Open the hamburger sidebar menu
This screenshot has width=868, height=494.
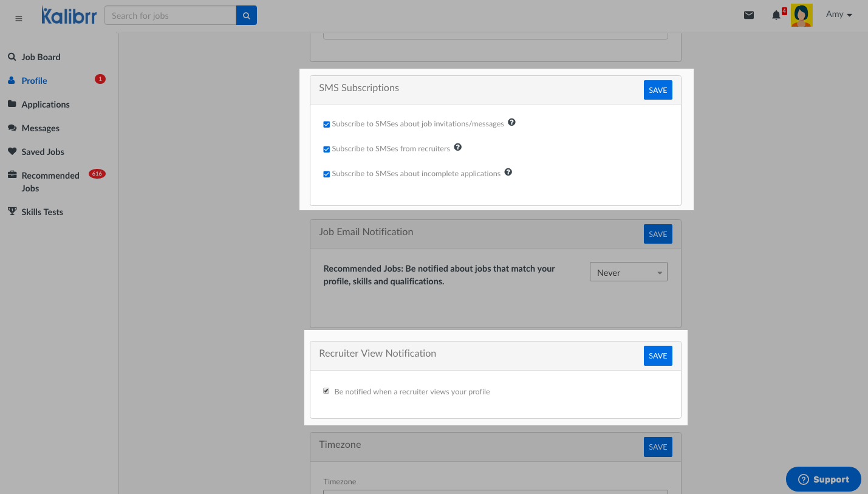tap(18, 19)
